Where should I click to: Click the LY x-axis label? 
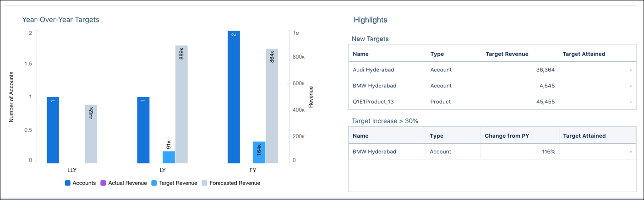coord(162,170)
